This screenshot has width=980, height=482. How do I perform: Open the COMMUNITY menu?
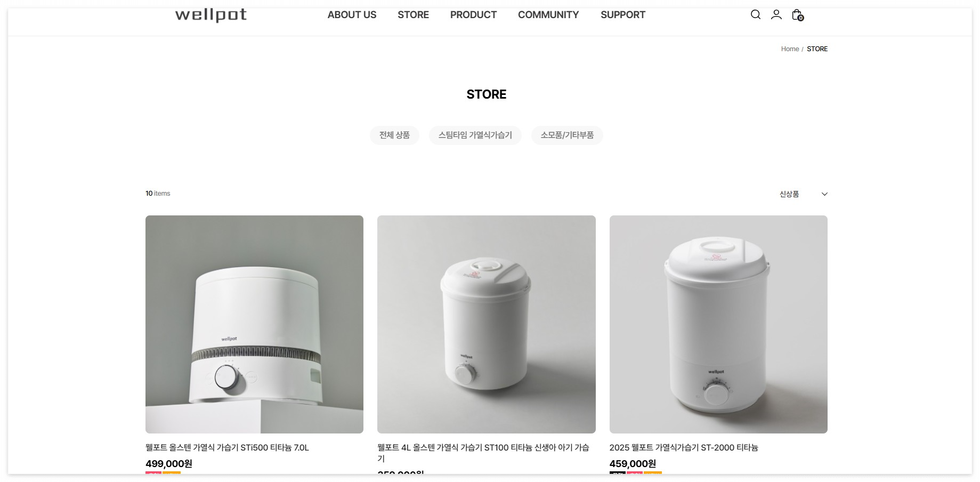pyautogui.click(x=548, y=15)
